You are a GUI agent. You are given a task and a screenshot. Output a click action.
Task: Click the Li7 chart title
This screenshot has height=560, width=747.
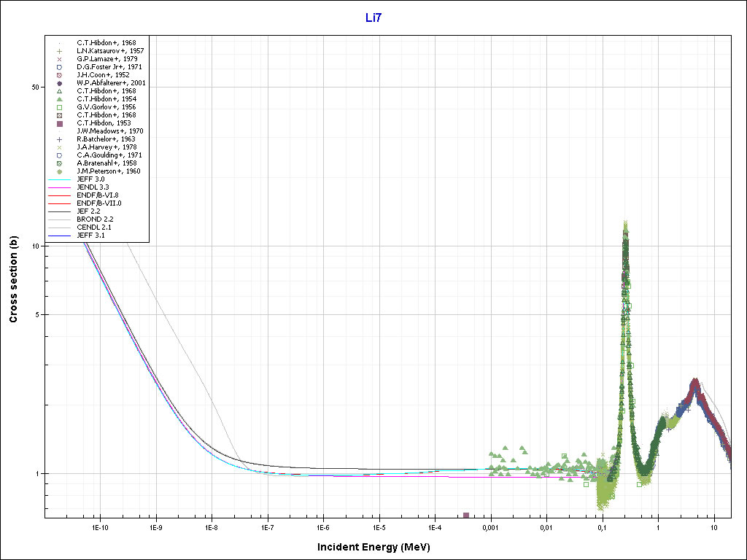[373, 18]
